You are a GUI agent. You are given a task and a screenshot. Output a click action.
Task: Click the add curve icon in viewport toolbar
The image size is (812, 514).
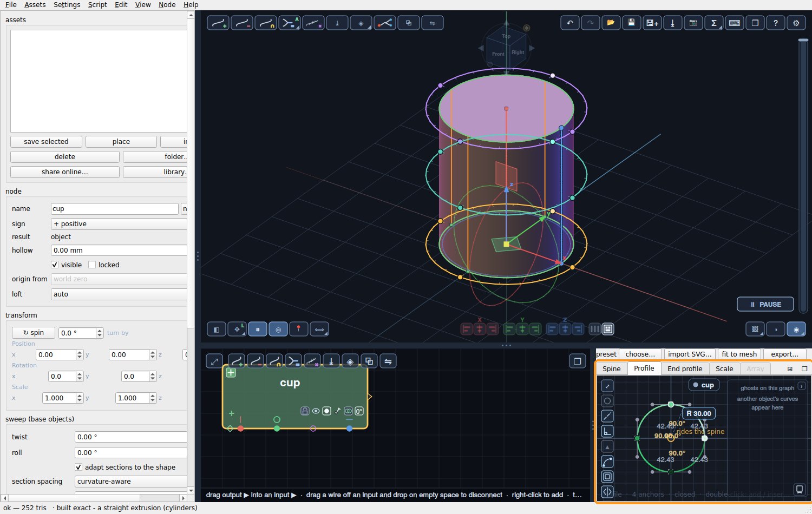218,23
